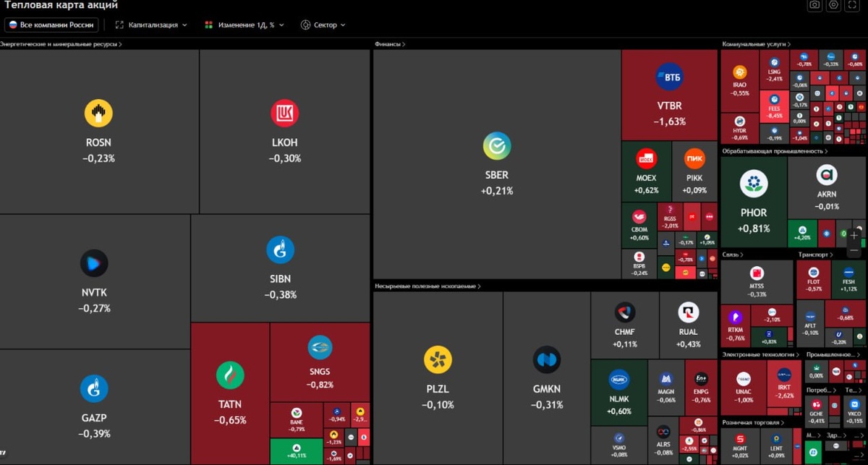Open the RGSS −2,01% tile
868x465 pixels.
coord(671,217)
